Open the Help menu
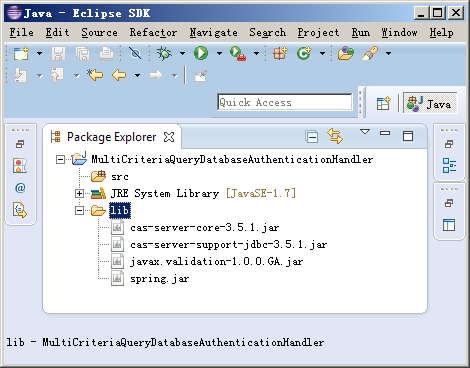470x368 pixels. click(441, 32)
